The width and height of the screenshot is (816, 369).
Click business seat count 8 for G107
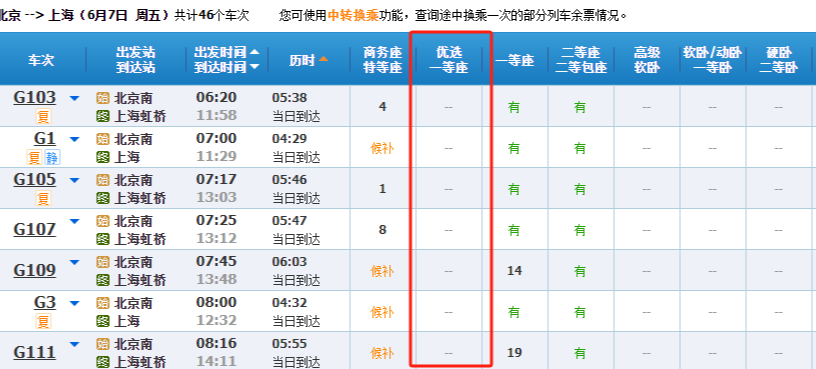pyautogui.click(x=383, y=230)
